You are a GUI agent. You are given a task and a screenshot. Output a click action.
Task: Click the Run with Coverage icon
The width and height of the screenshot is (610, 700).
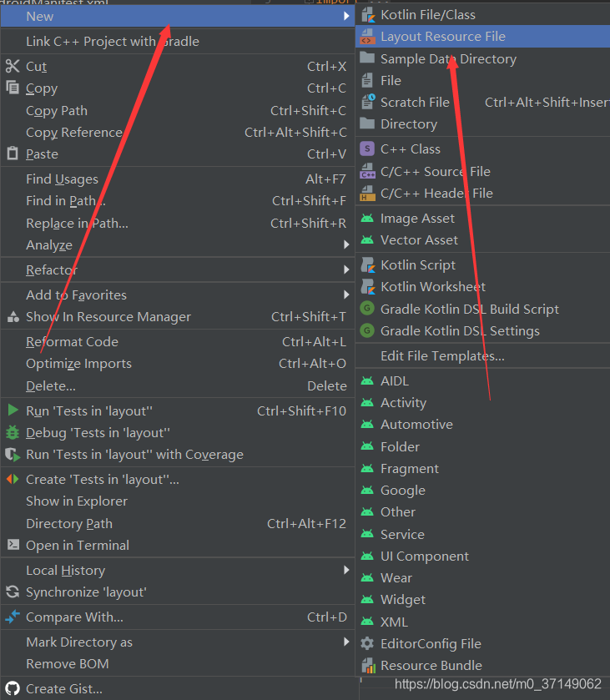(x=13, y=455)
